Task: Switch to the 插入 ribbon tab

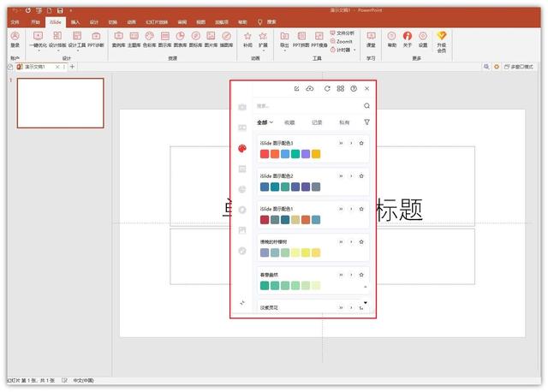Action: (75, 22)
